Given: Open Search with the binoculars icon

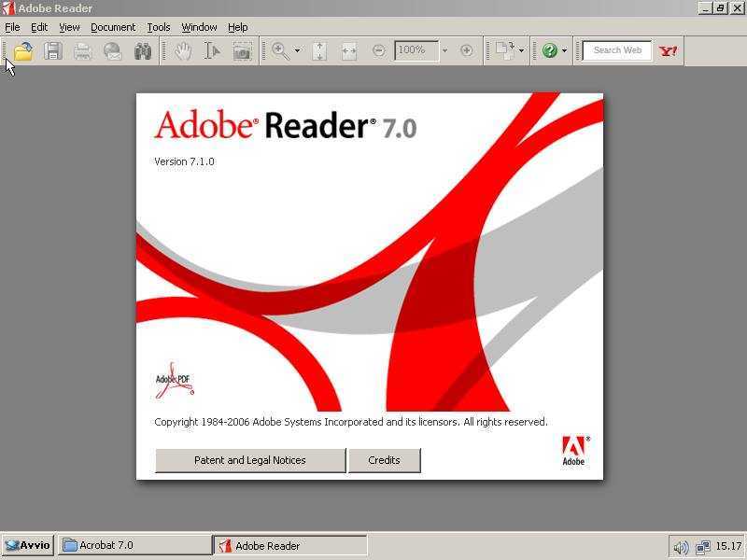Looking at the screenshot, I should click(143, 51).
